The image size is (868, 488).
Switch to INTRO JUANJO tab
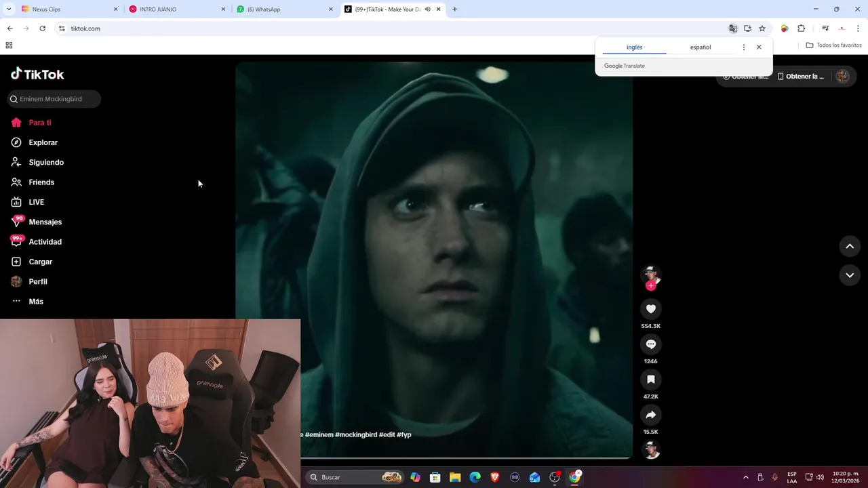point(176,9)
